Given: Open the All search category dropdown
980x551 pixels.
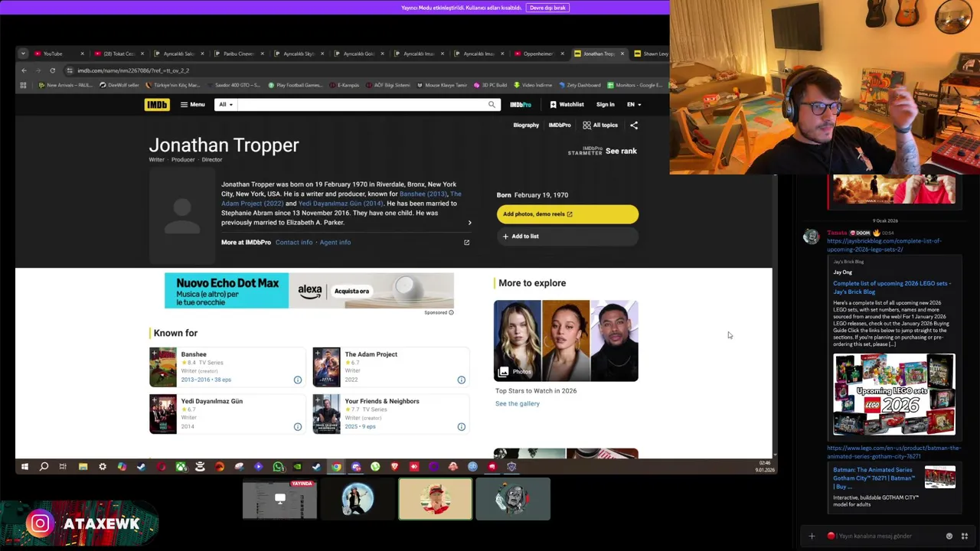Looking at the screenshot, I should [226, 104].
